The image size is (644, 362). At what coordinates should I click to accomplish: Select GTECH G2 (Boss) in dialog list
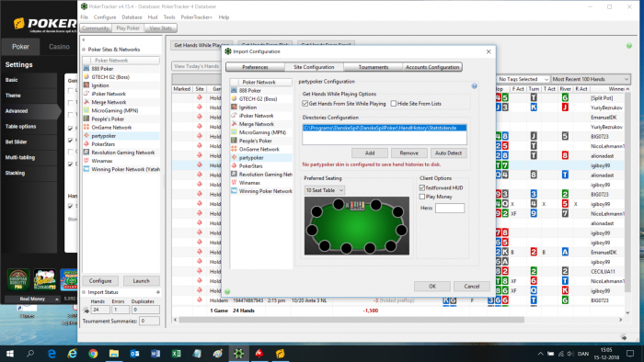tap(258, 99)
